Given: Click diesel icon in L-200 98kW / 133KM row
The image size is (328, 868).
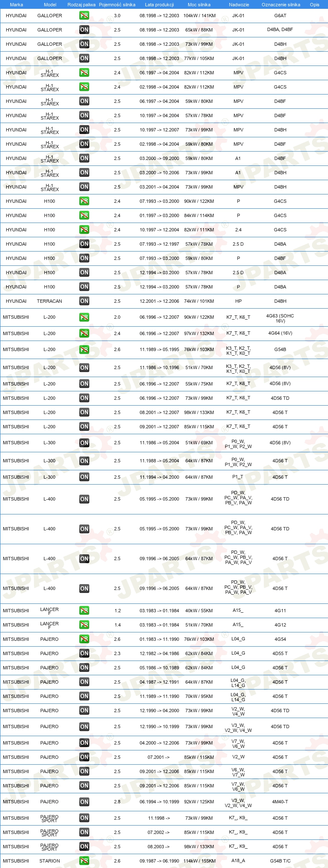Looking at the screenshot, I should point(84,412).
